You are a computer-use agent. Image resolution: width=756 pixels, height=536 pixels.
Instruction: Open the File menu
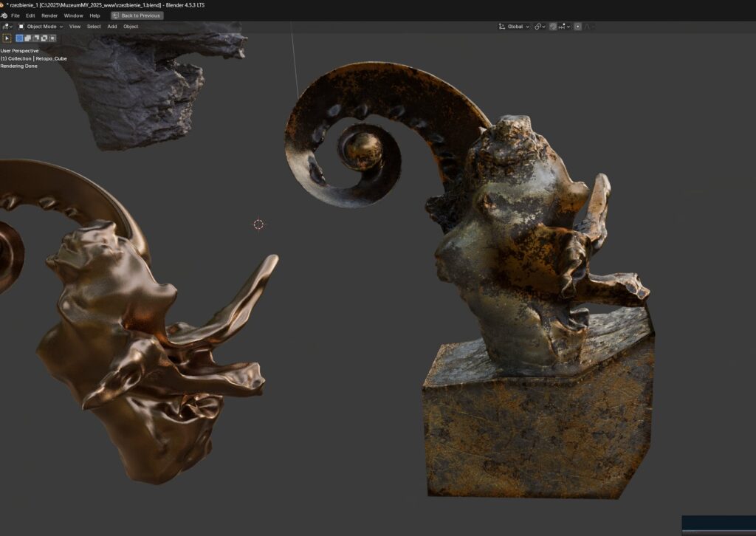[x=16, y=16]
